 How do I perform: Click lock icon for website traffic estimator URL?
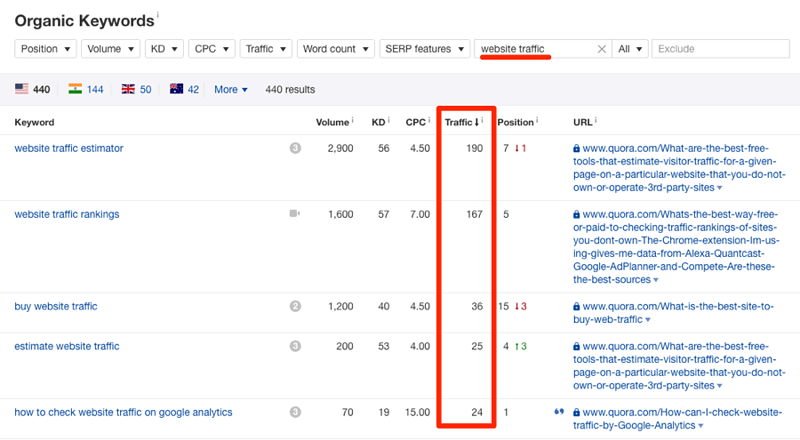(577, 148)
